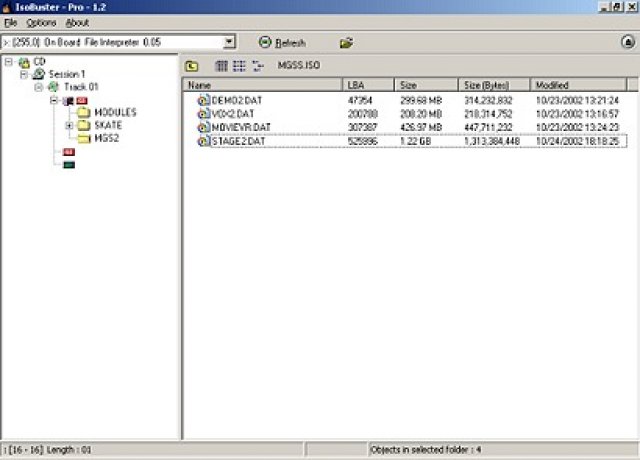
Task: Click the MODULES folder icon
Action: pos(84,112)
